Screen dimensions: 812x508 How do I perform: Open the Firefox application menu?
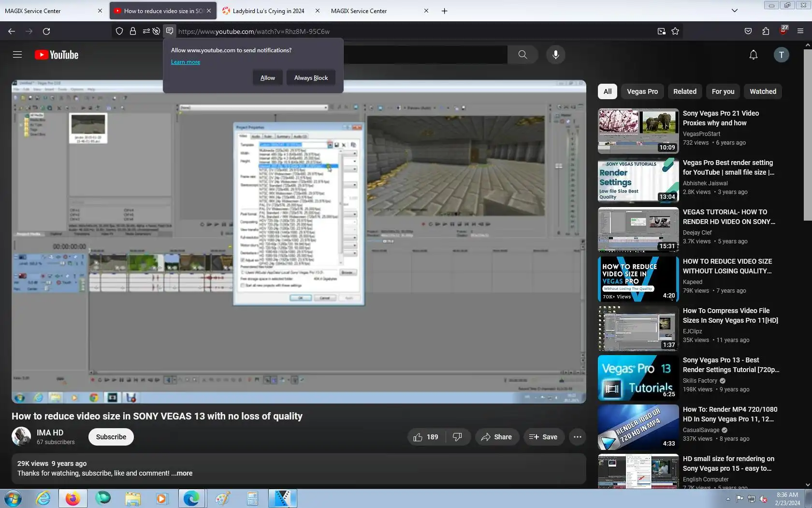click(800, 31)
